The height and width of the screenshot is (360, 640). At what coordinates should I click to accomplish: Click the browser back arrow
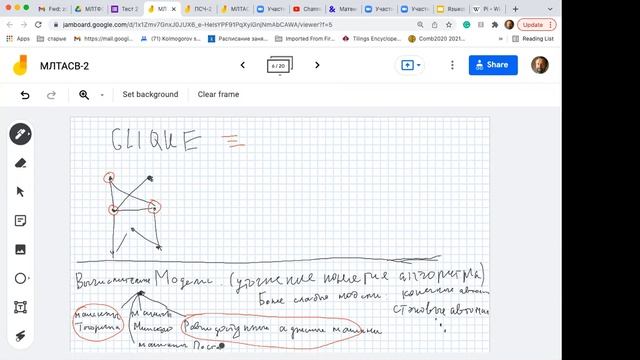(10, 25)
